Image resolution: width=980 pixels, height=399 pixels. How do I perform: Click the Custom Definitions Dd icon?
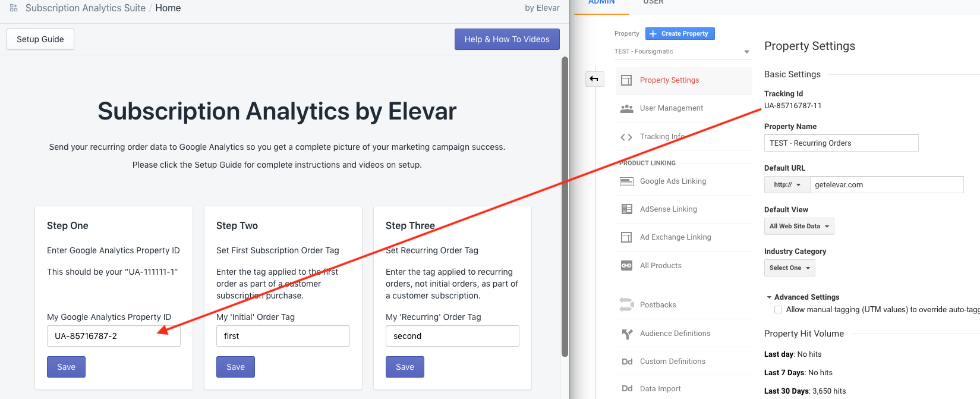[x=627, y=362]
